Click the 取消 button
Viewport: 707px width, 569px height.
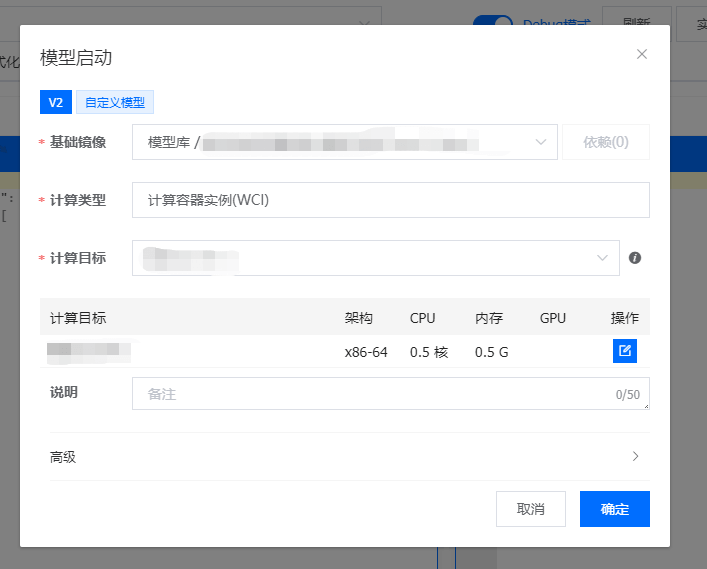[531, 509]
